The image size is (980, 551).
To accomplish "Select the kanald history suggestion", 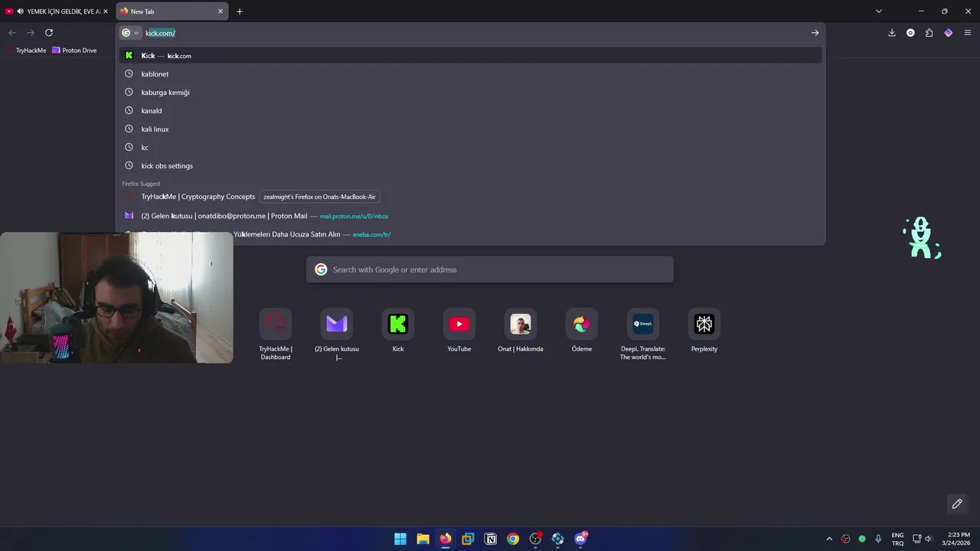I will click(471, 111).
